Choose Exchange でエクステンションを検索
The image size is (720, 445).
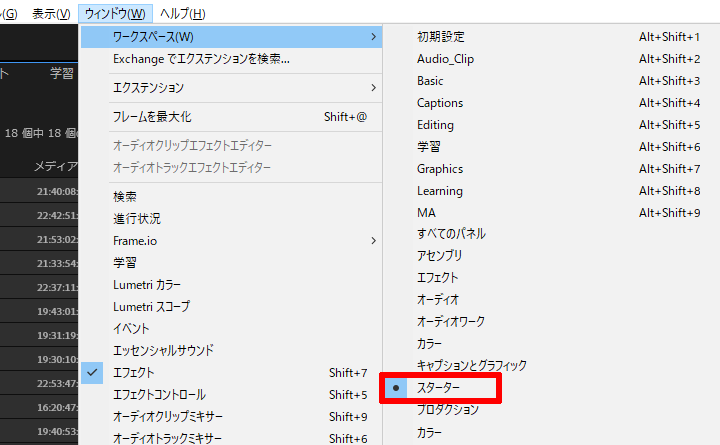pos(201,59)
